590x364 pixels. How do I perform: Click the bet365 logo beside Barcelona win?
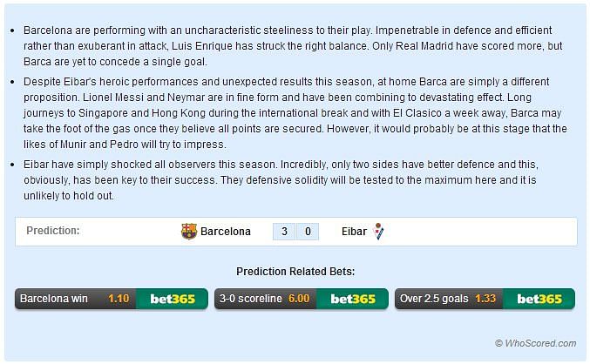click(x=173, y=299)
